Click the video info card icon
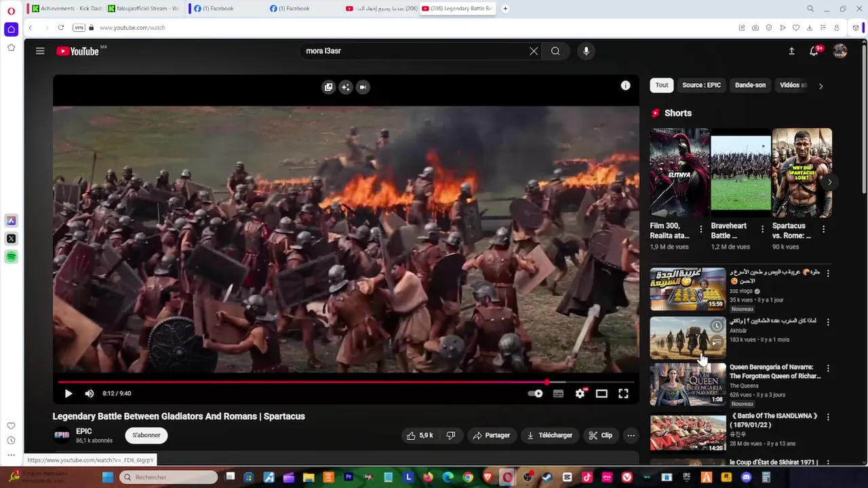The image size is (868, 488). pyautogui.click(x=625, y=85)
